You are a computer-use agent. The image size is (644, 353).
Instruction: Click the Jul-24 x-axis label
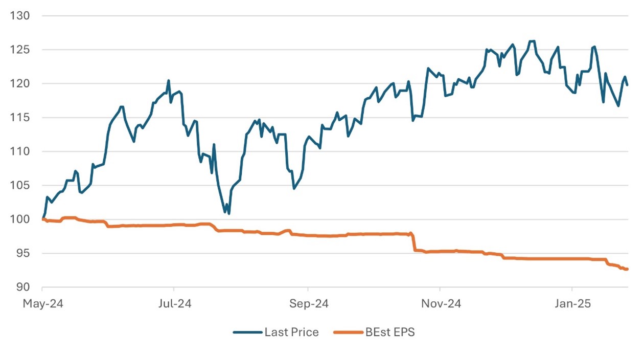click(x=174, y=304)
